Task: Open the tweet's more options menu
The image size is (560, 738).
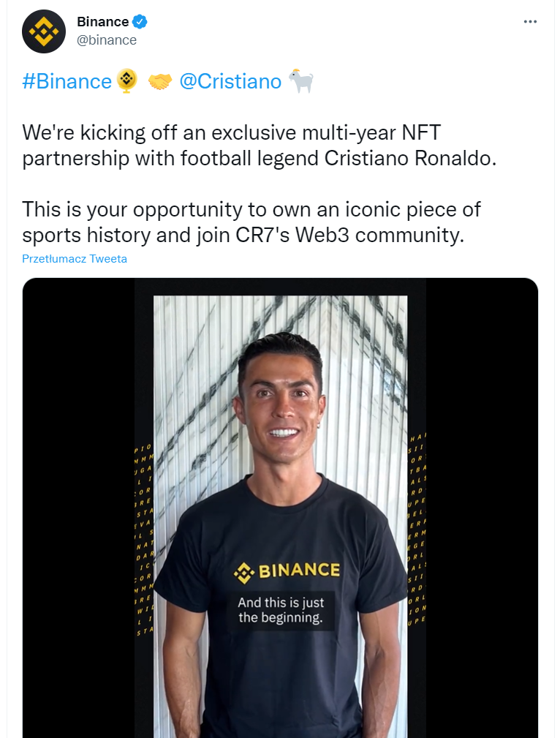Action: tap(531, 22)
